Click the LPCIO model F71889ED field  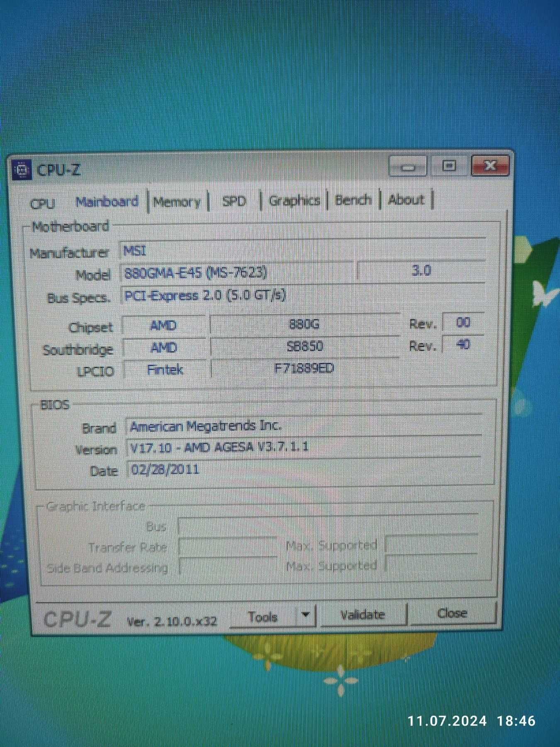[304, 368]
